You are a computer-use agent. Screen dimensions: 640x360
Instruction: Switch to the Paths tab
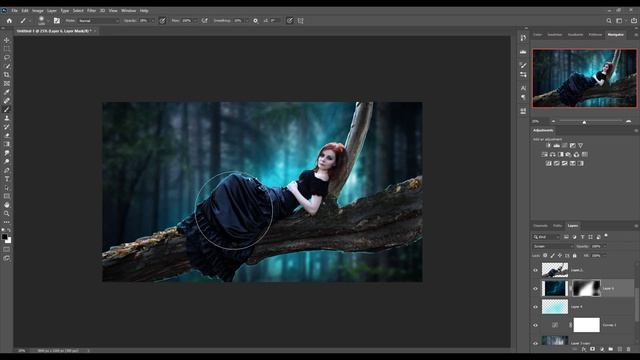click(557, 226)
